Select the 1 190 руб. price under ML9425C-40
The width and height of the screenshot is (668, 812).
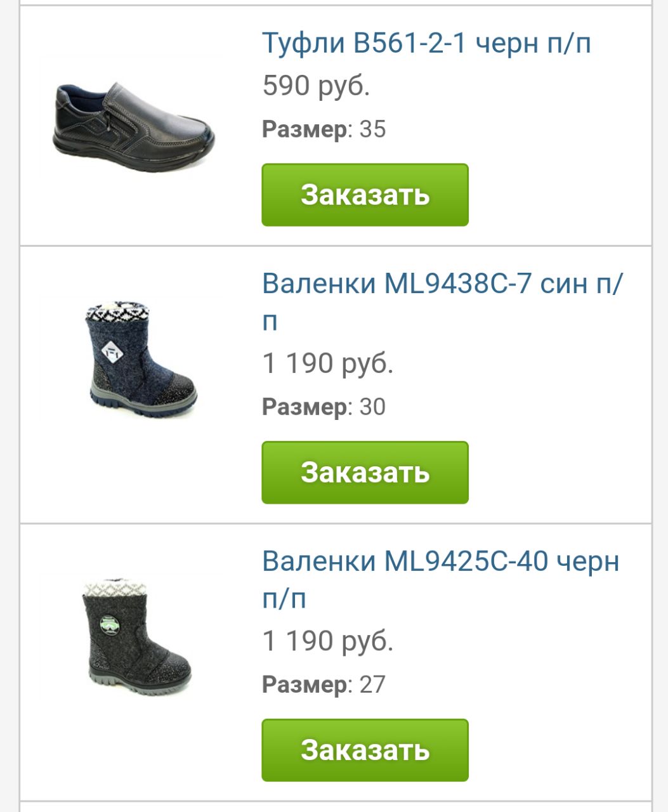pos(327,641)
